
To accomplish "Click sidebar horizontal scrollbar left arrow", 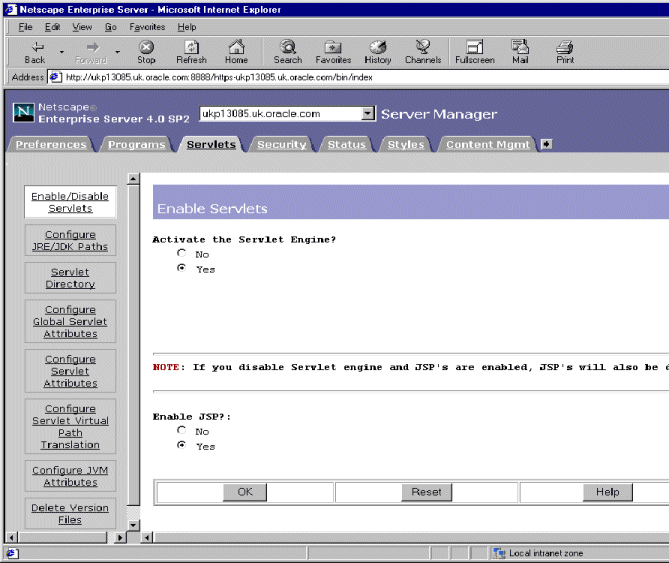I will click(12, 537).
